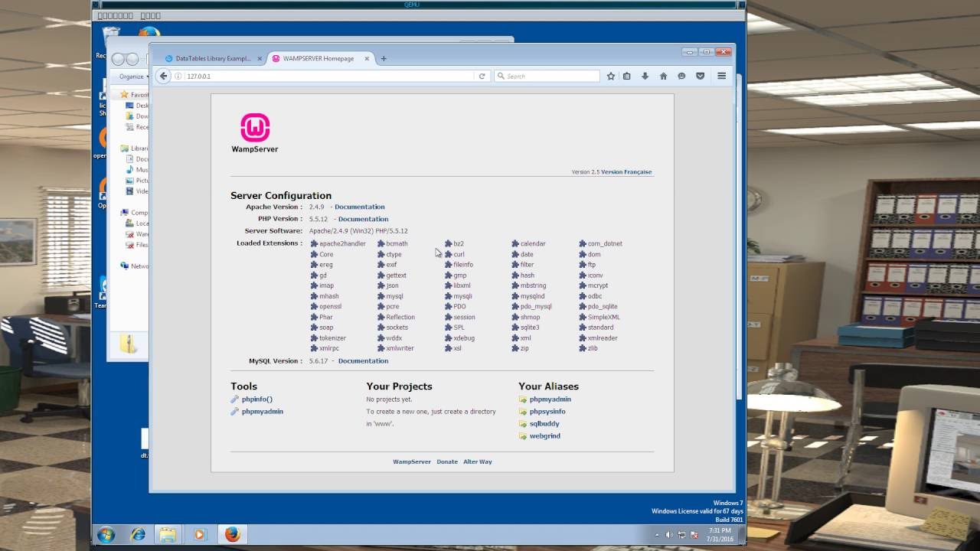Click the mysqli extension text
The image size is (980, 551).
tap(462, 296)
